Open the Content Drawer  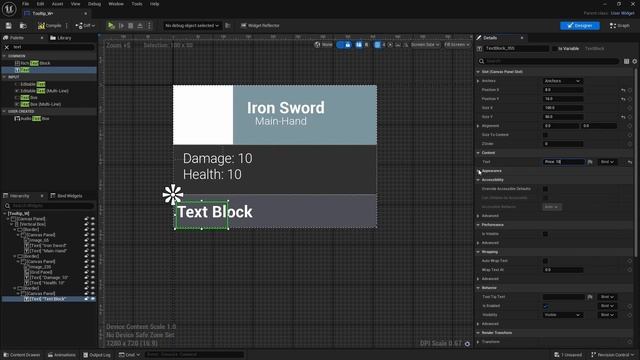[21, 355]
